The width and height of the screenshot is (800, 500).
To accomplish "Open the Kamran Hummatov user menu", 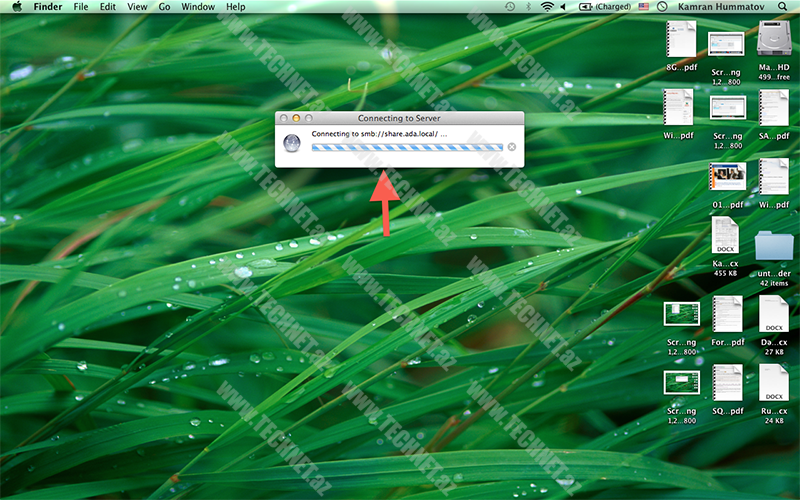I will 721,7.
